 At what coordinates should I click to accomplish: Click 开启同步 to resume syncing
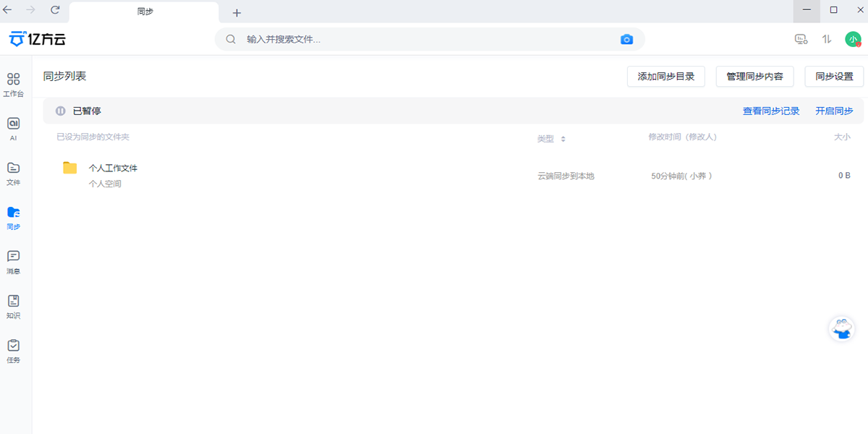click(834, 111)
